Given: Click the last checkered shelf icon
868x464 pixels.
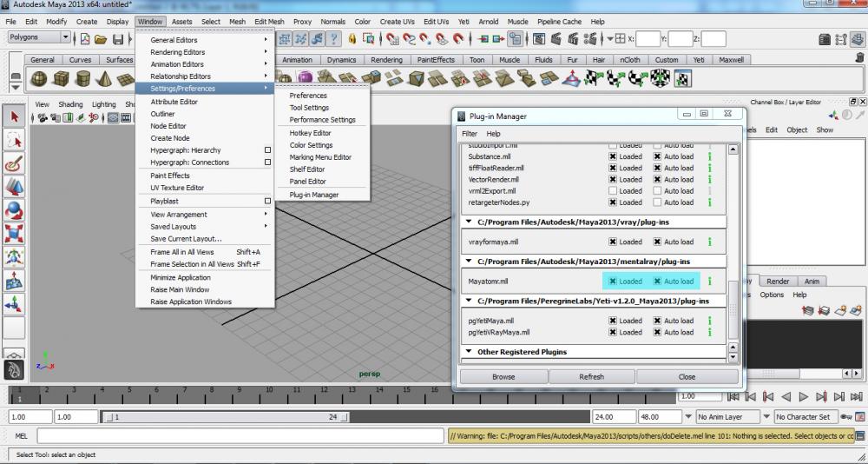Looking at the screenshot, I should (682, 79).
